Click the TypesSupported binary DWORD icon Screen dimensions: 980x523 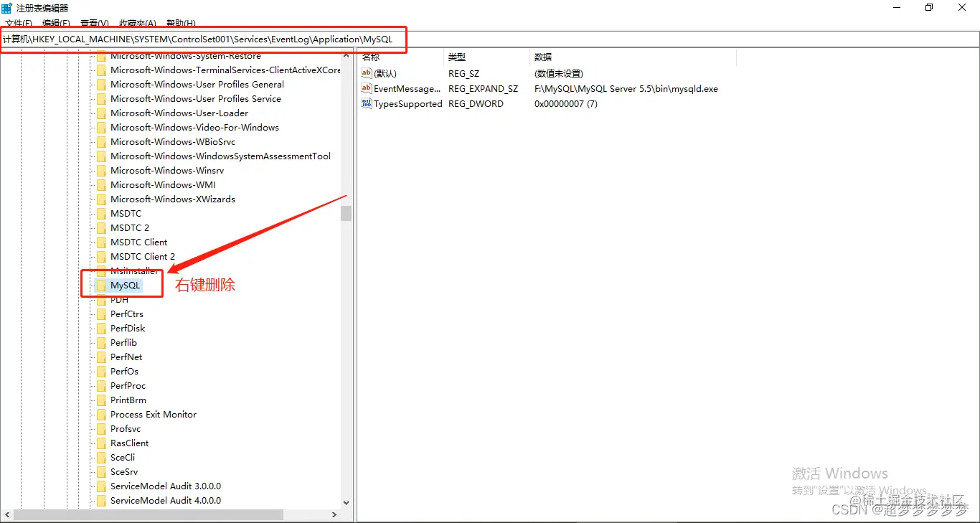click(x=367, y=104)
